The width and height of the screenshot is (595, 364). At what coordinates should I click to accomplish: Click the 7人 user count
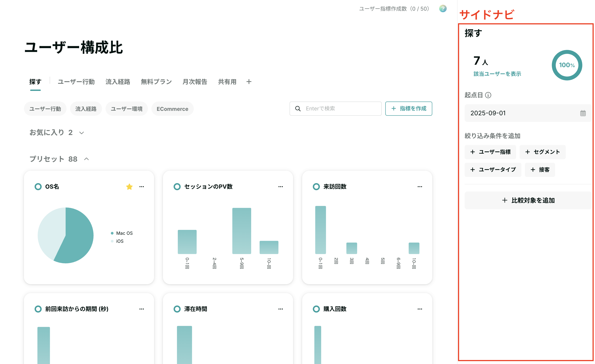coord(481,61)
